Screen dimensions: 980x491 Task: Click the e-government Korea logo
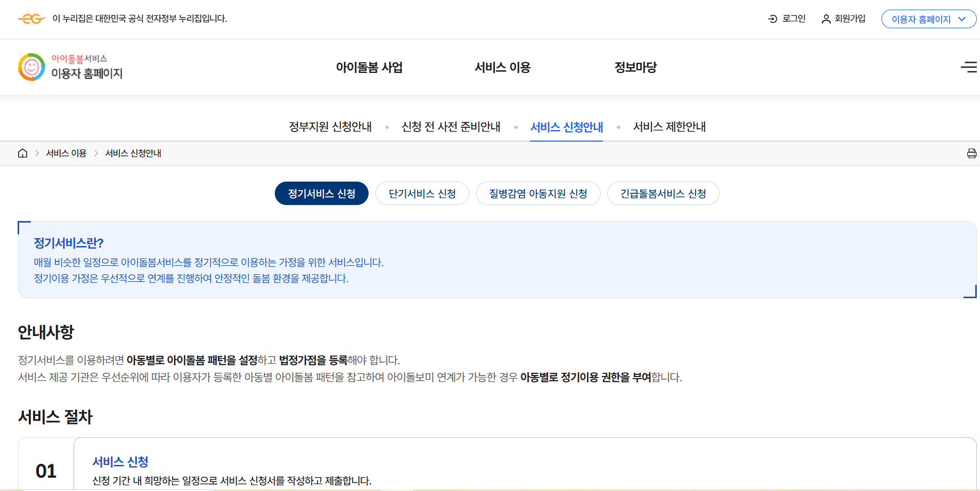coord(32,19)
